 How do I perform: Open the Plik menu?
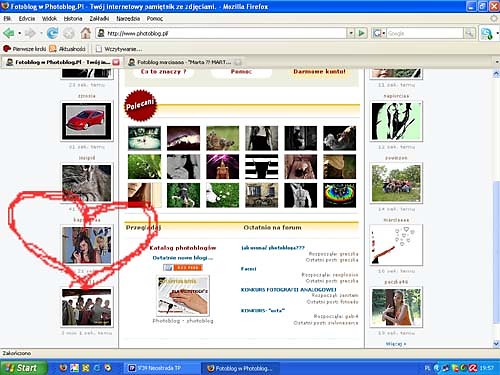[7, 19]
